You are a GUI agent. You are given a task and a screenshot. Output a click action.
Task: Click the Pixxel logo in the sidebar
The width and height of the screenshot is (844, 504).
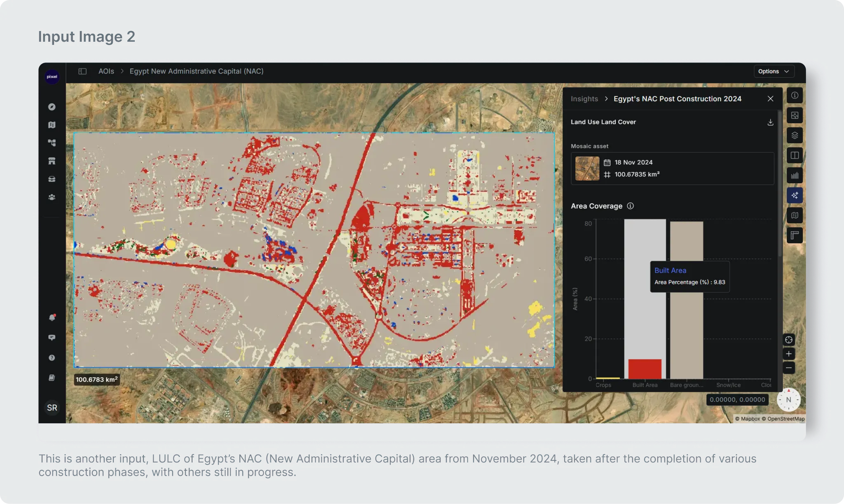(x=52, y=77)
